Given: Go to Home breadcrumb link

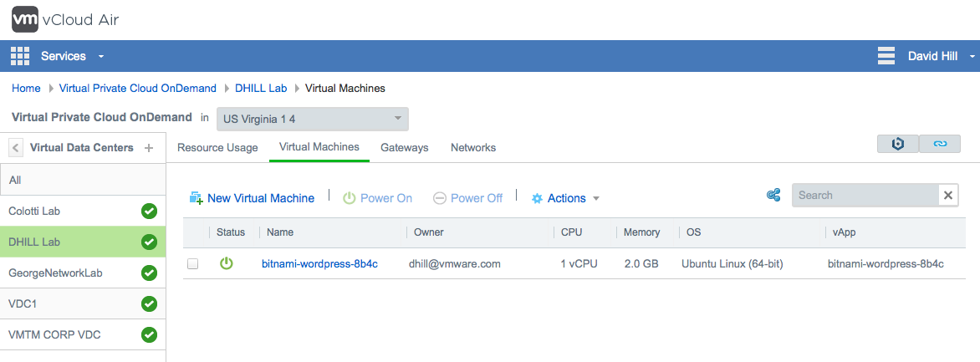Looking at the screenshot, I should click(26, 88).
